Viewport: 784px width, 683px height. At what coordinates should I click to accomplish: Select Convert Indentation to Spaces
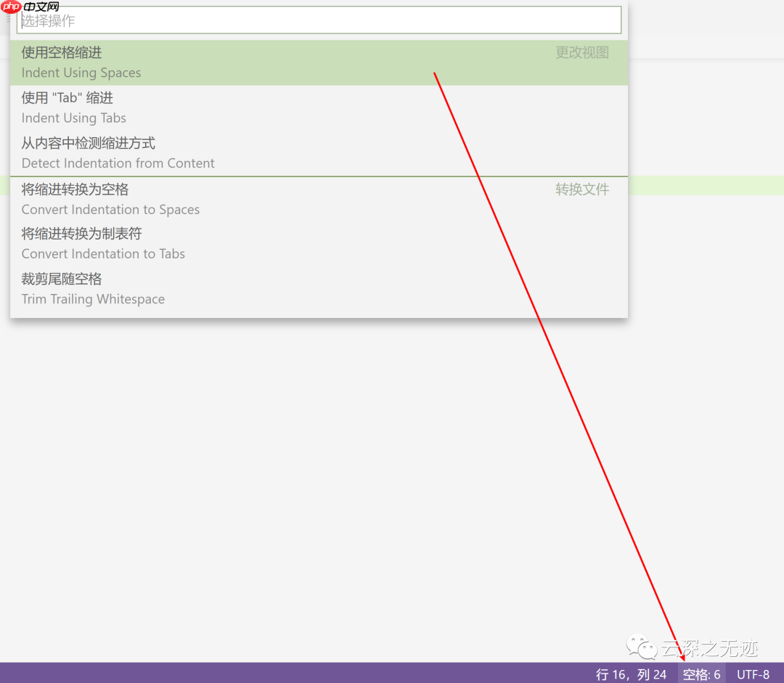click(319, 199)
